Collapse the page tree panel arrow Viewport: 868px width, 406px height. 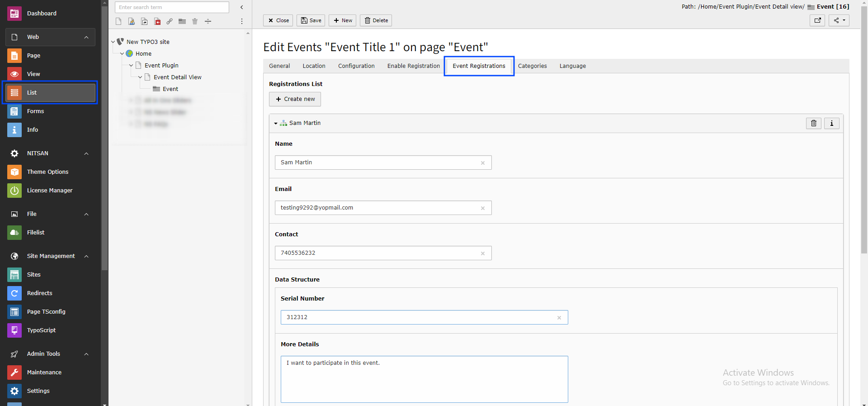[242, 7]
